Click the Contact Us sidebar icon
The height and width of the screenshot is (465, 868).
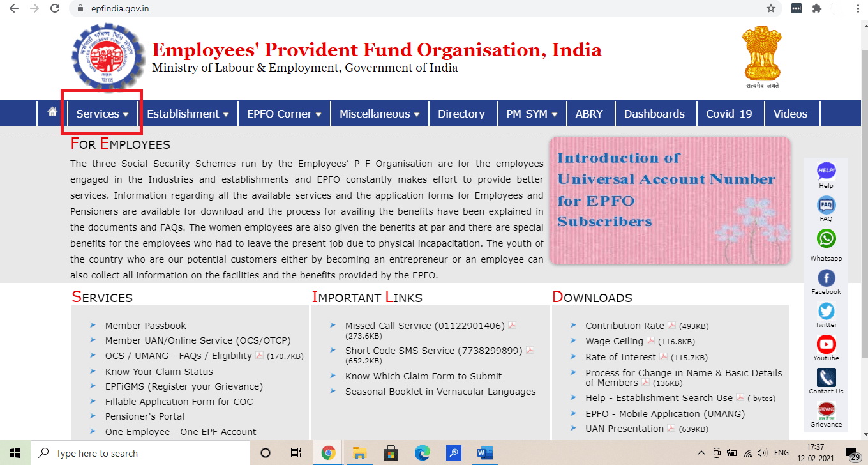click(826, 376)
